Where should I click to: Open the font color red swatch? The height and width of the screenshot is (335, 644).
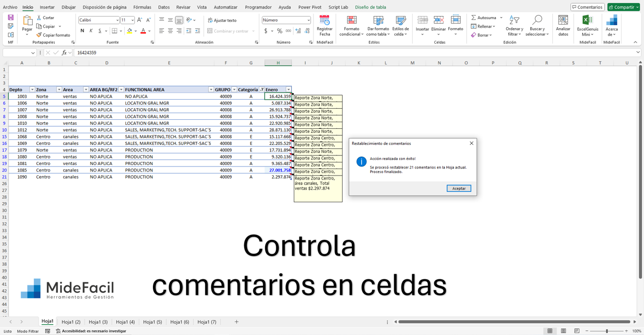[142, 31]
